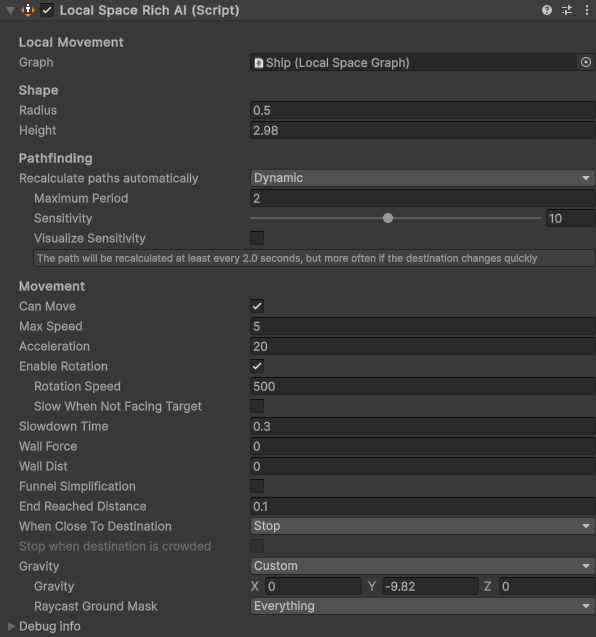
Task: Open the component presets icon
Action: 567,10
